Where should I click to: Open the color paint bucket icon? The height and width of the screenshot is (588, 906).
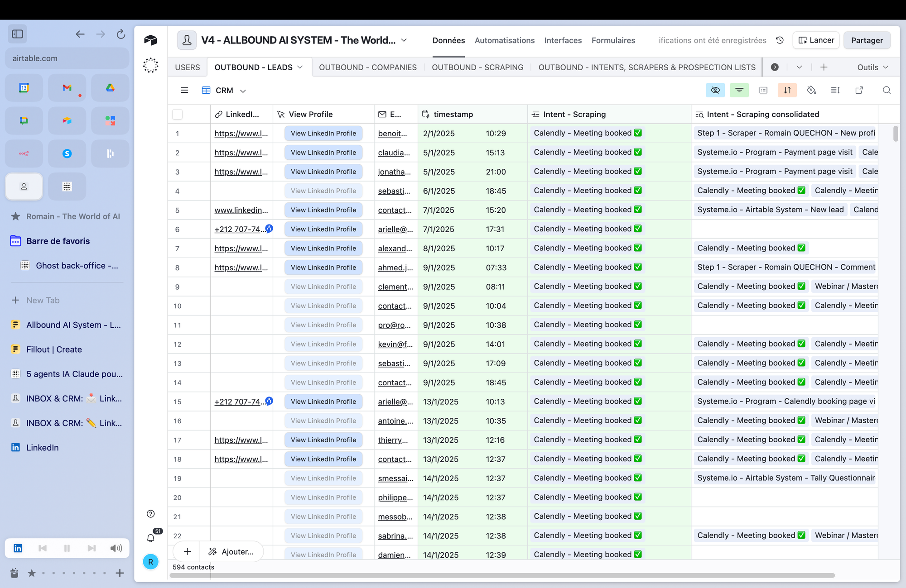pyautogui.click(x=811, y=91)
